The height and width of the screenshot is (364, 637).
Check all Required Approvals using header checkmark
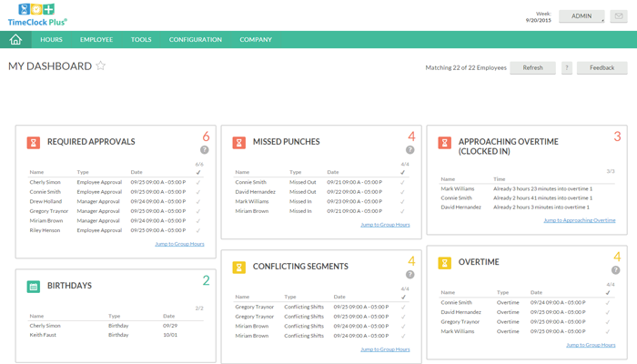[198, 171]
